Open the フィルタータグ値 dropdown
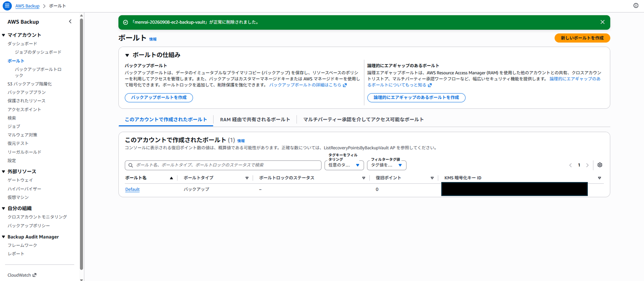 387,165
